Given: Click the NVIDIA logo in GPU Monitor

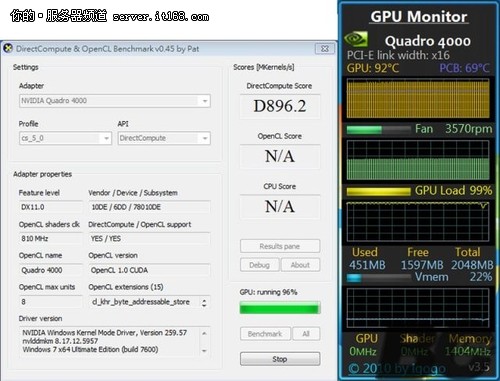Looking at the screenshot, I should [356, 40].
